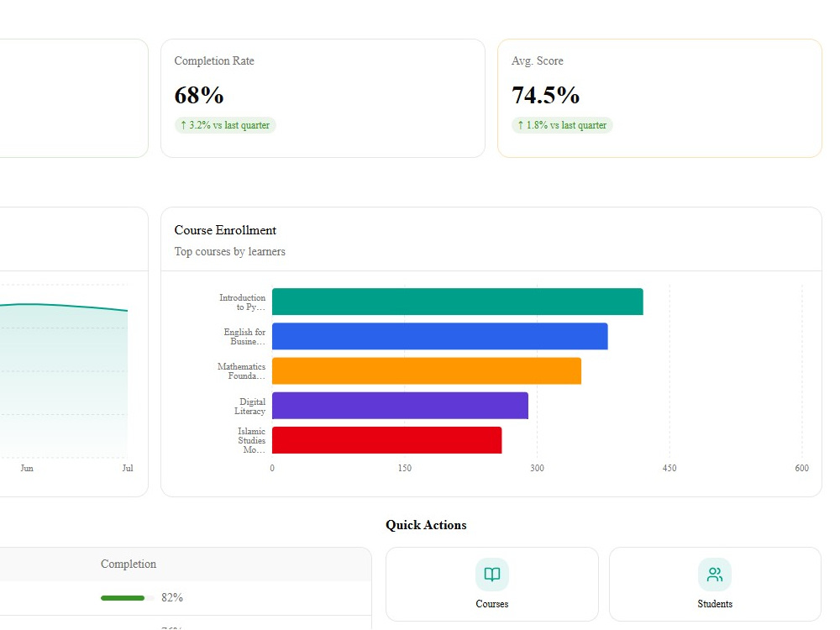The height and width of the screenshot is (630, 840).
Task: Click the green 82% completion progress bar
Action: point(128,598)
